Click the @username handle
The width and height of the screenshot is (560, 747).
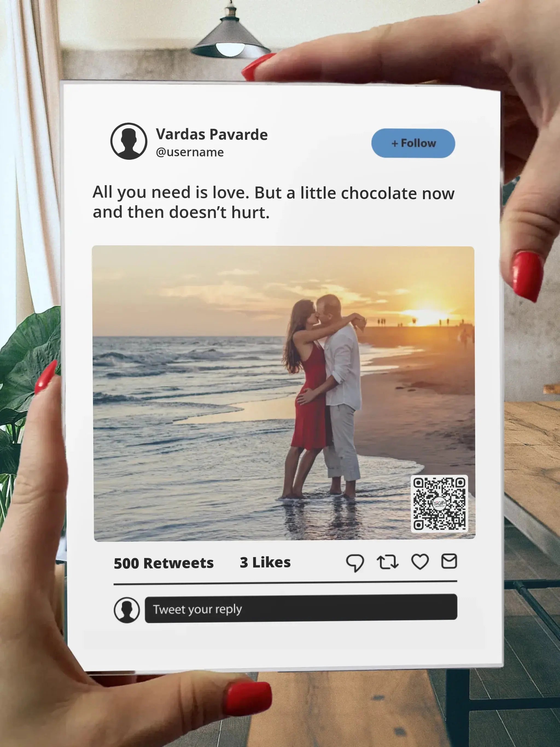[x=190, y=152]
